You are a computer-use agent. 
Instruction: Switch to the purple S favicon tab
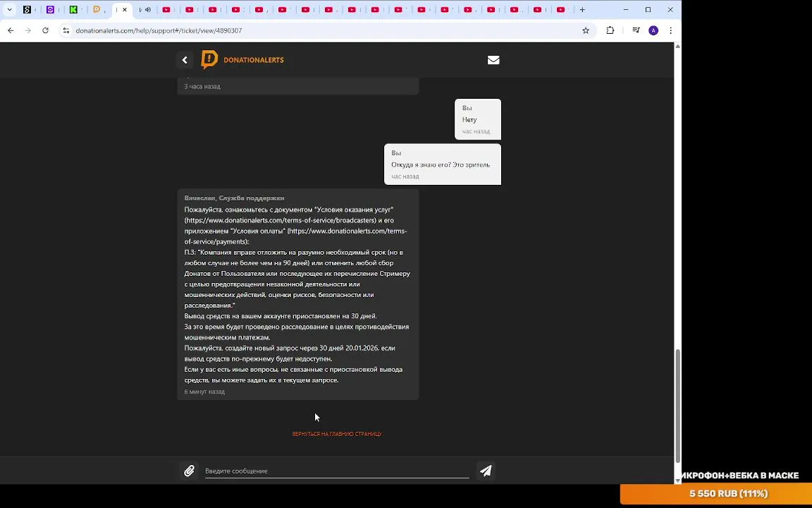(50, 9)
